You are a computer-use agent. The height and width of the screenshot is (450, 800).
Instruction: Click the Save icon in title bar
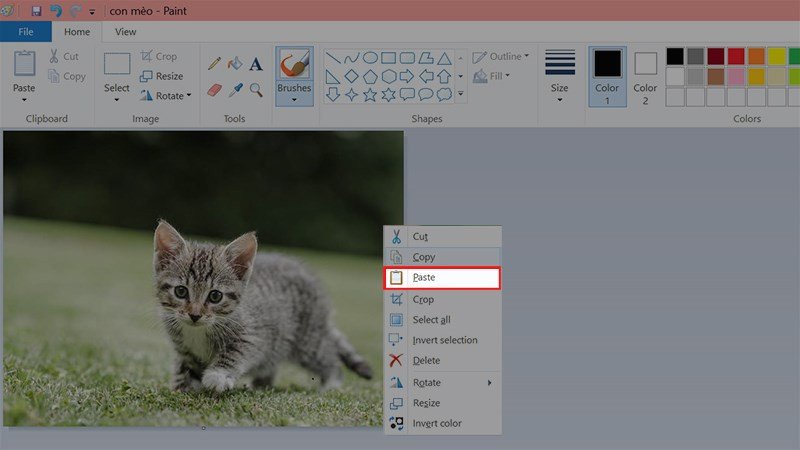[37, 11]
